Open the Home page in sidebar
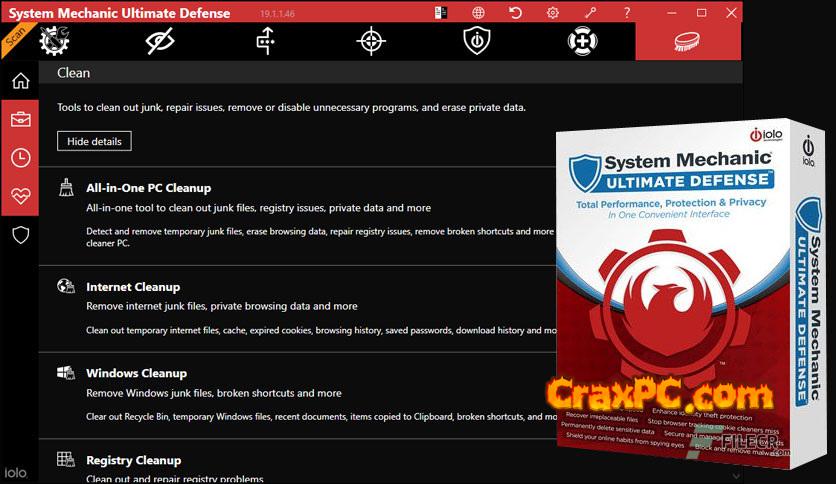This screenshot has height=484, width=836. coord(20,81)
